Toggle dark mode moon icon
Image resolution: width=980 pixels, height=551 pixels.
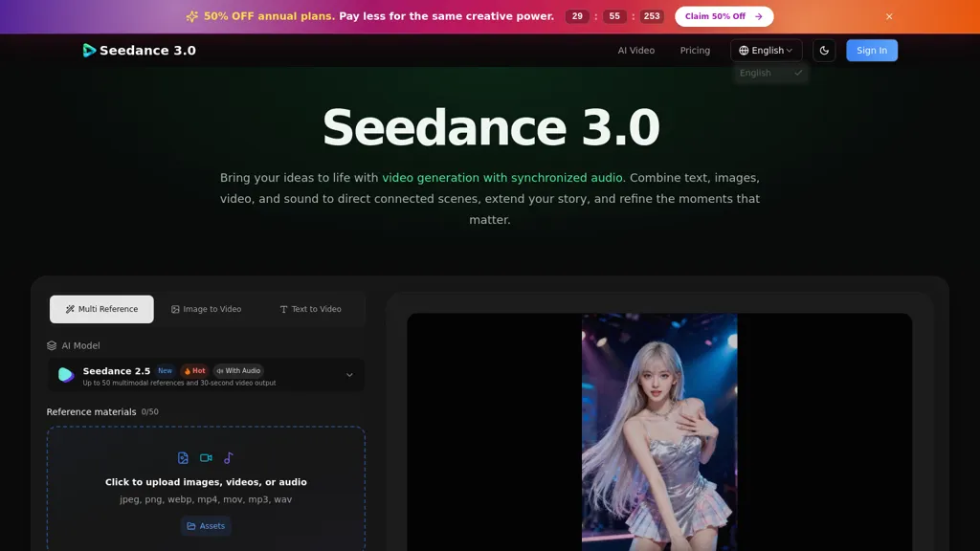coord(824,51)
